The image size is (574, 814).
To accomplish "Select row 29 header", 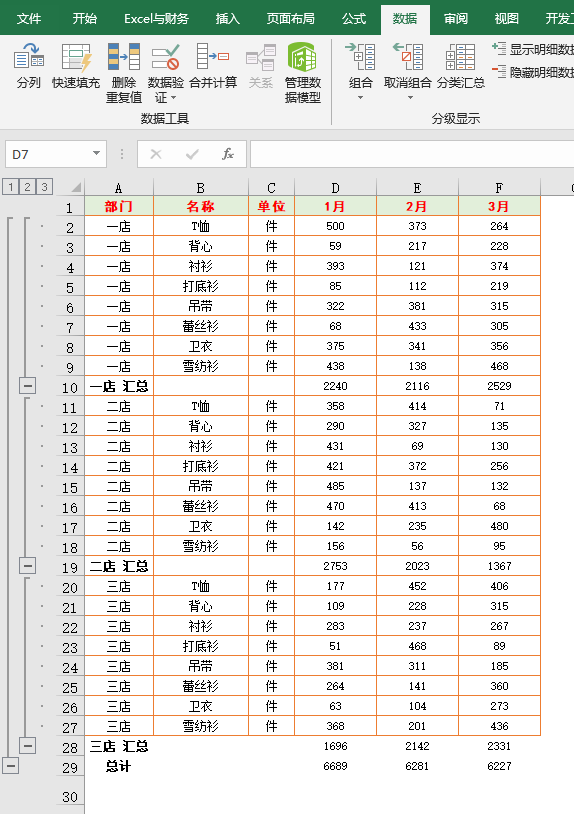I will (x=70, y=767).
